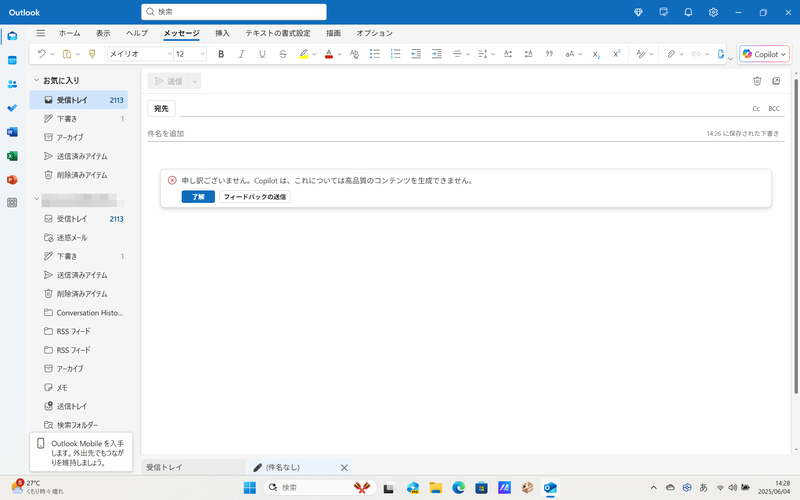Viewport: 800px width, 500px height.
Task: Expand send options arrow next to 送信
Action: (194, 81)
